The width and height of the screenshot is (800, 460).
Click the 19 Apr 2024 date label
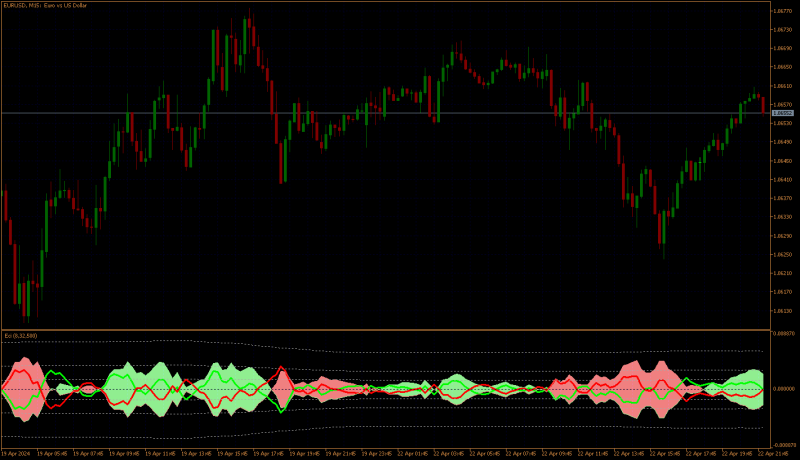pyautogui.click(x=16, y=453)
